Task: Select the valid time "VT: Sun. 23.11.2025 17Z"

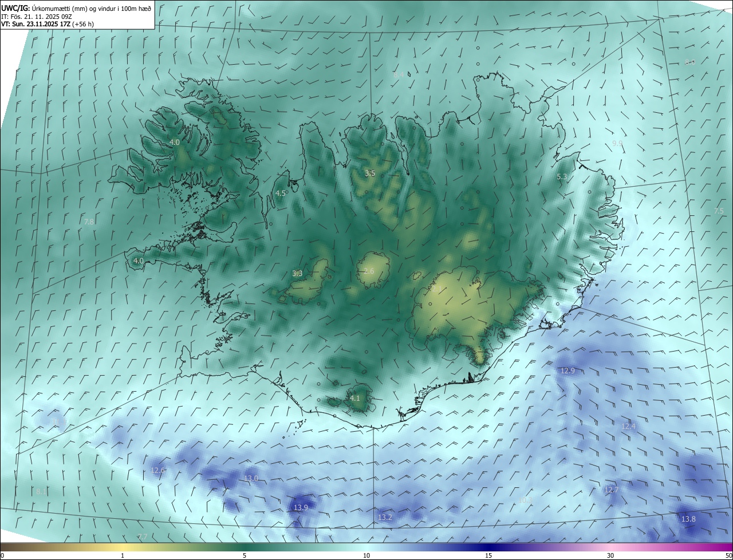Action: tap(36, 24)
